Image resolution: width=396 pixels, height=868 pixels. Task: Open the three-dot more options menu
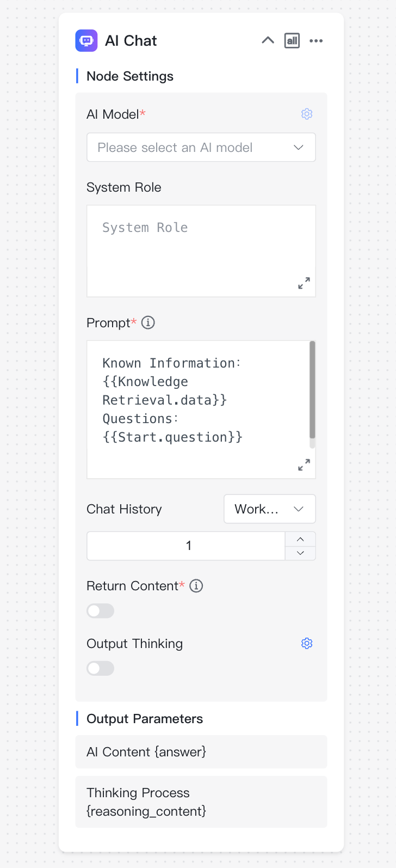316,41
